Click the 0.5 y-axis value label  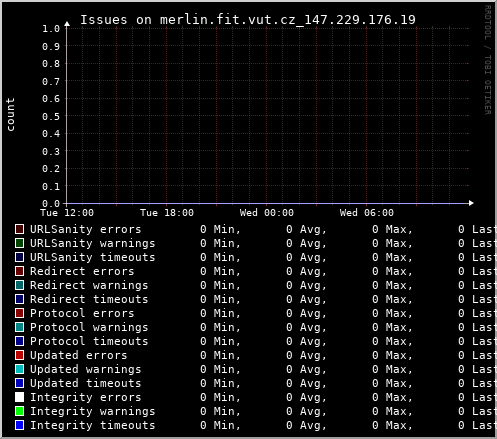pos(51,116)
